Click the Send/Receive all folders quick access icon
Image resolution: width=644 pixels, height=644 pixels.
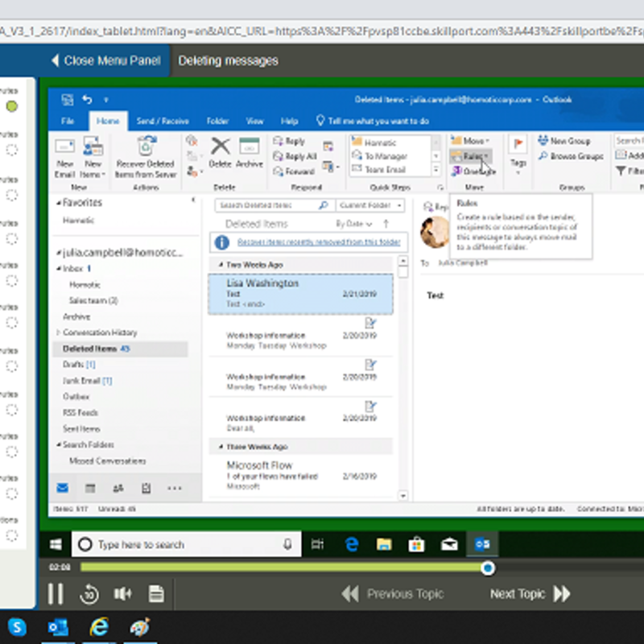click(68, 99)
